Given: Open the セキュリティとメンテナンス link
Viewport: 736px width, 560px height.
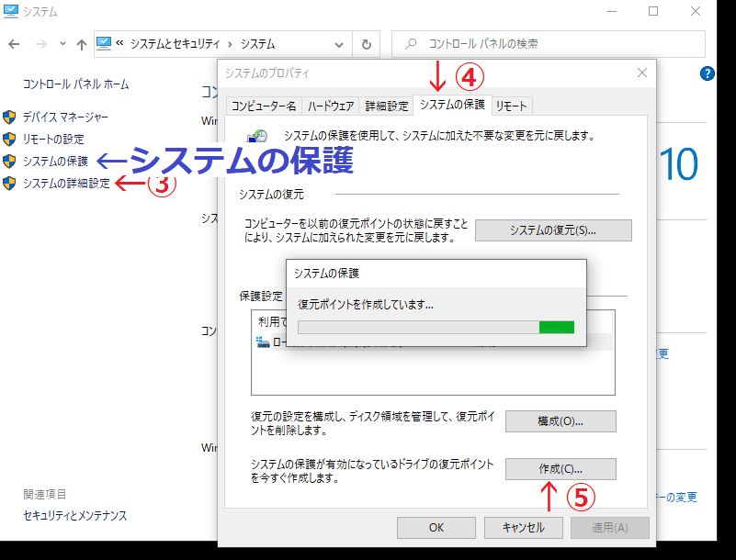Looking at the screenshot, I should 75,516.
